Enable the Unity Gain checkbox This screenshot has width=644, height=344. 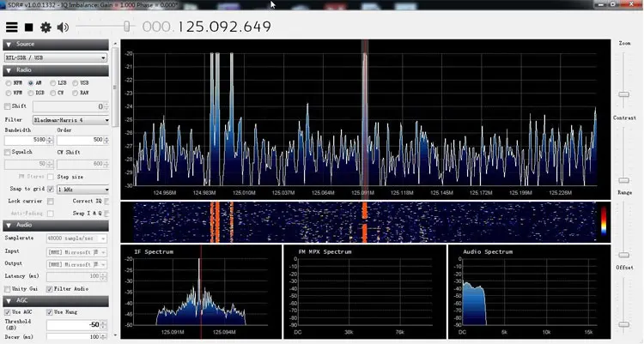pyautogui.click(x=8, y=289)
